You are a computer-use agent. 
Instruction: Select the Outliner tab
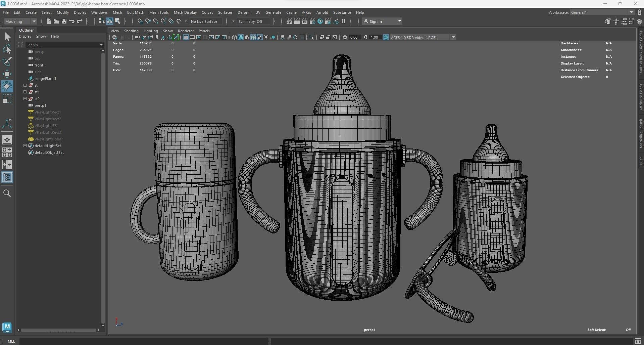(26, 30)
